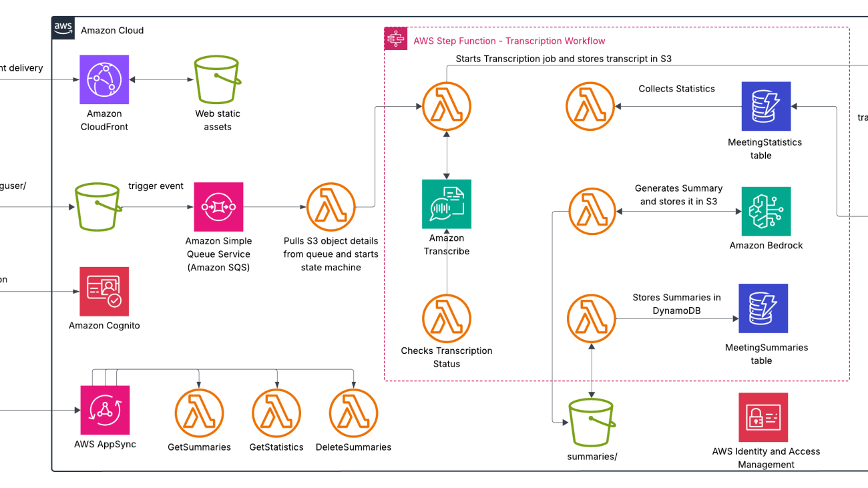Select the Stores Summaries Lambda icon
868x488 pixels.
point(592,318)
